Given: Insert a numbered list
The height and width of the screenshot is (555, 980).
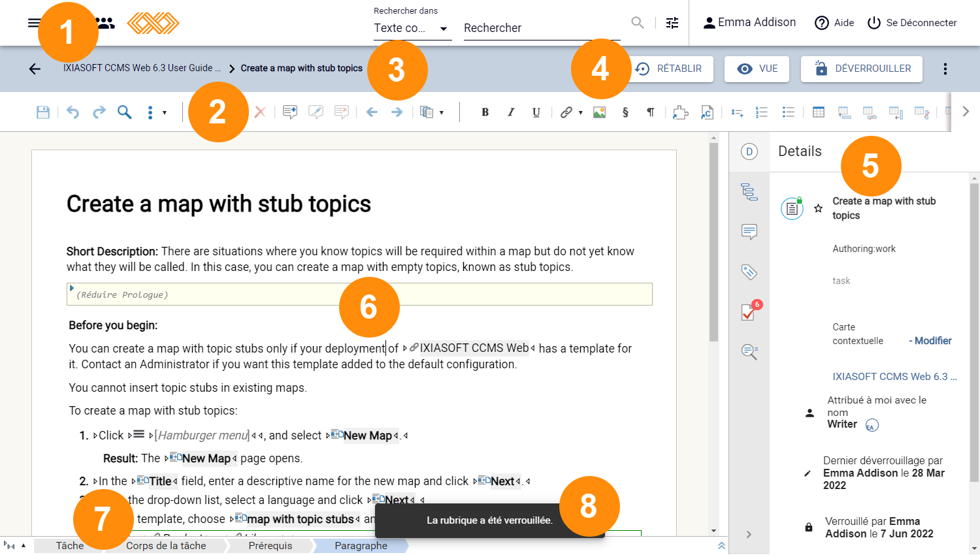Looking at the screenshot, I should [762, 112].
